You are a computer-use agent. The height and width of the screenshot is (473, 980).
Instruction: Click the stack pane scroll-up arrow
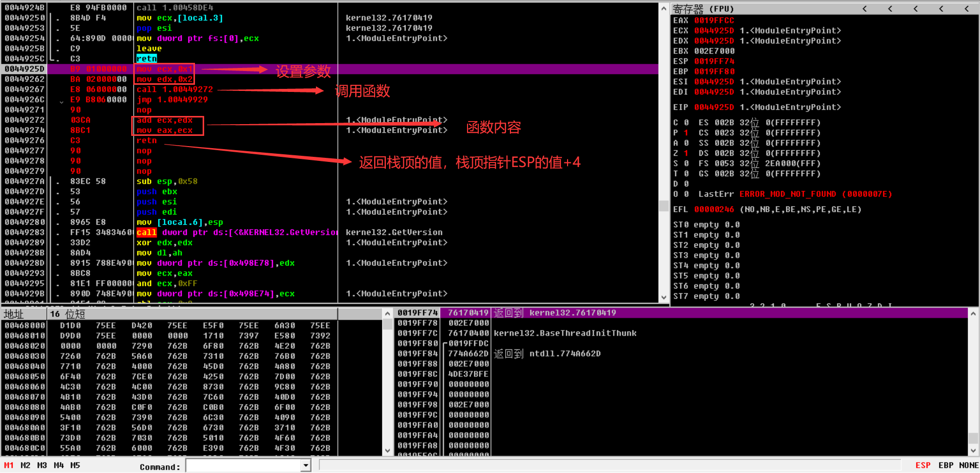(x=973, y=313)
